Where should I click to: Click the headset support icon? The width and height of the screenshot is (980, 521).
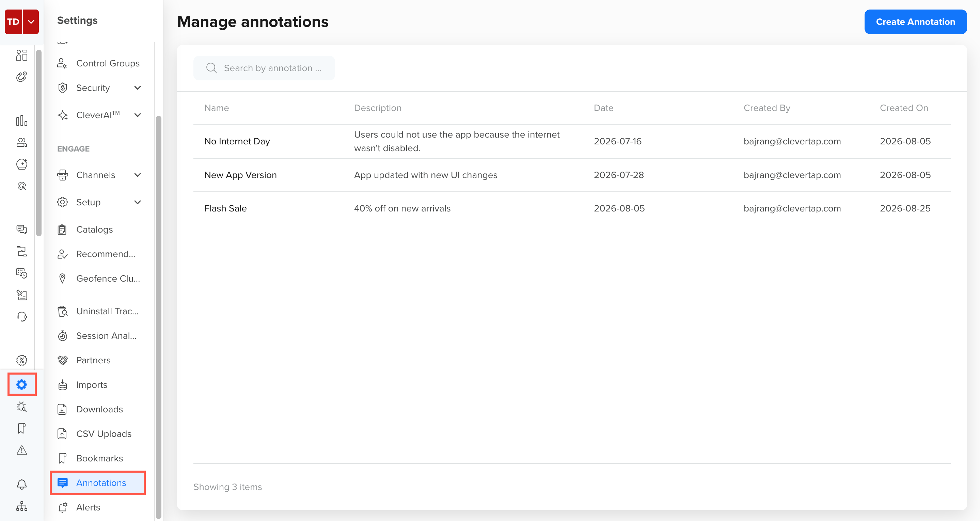click(22, 317)
